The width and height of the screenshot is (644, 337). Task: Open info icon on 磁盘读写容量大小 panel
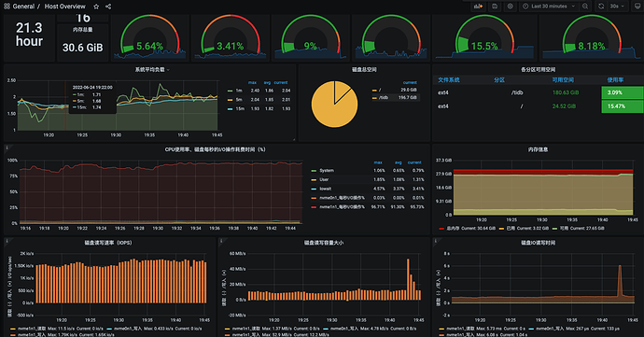221,241
